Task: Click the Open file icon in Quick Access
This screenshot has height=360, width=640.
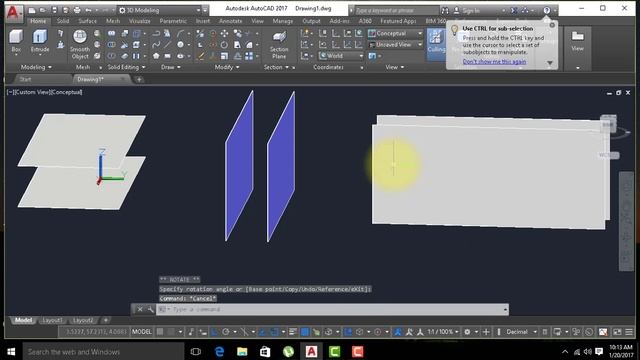Action: click(42, 10)
